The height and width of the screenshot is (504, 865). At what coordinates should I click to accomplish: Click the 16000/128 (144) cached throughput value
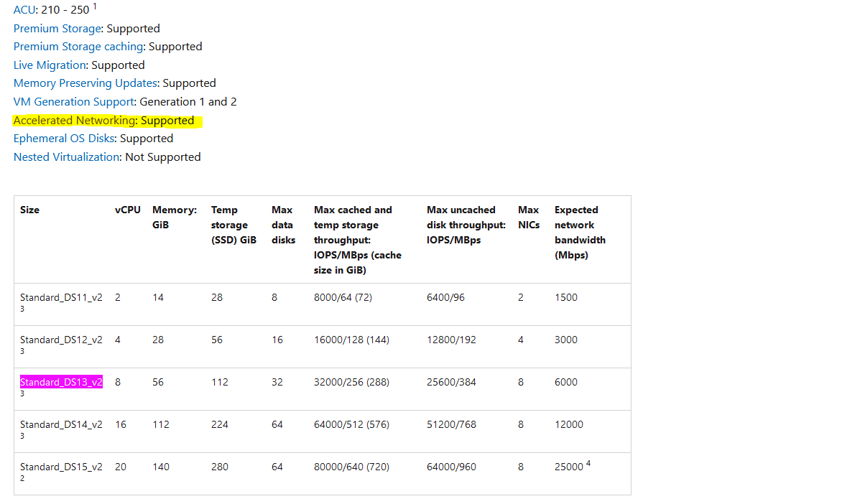[x=351, y=340]
